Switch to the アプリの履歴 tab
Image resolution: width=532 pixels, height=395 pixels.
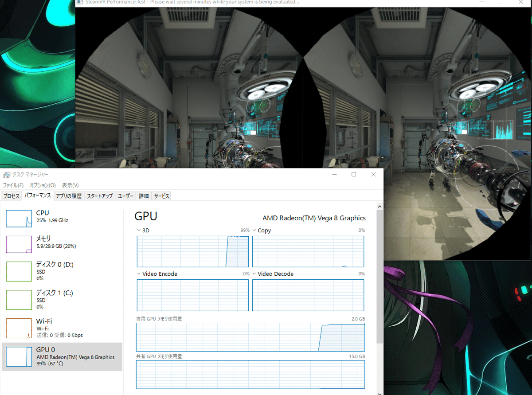click(69, 196)
